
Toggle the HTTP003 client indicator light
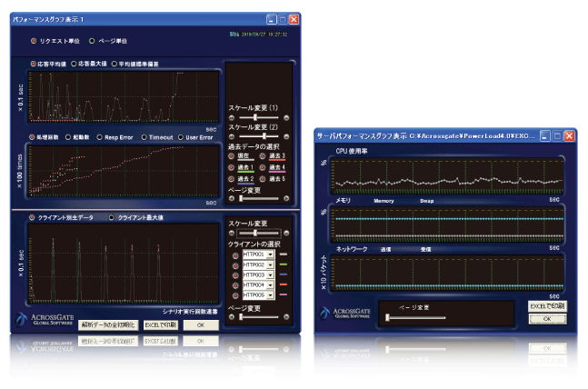[235, 275]
